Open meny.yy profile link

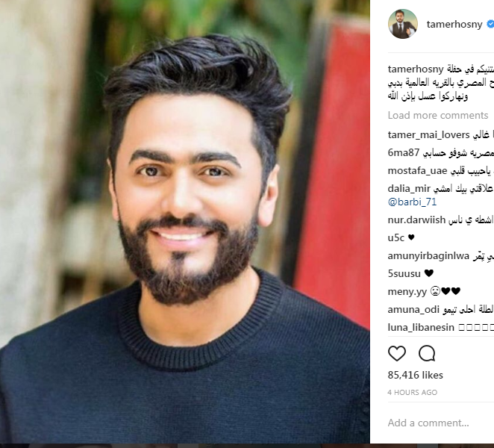(407, 291)
